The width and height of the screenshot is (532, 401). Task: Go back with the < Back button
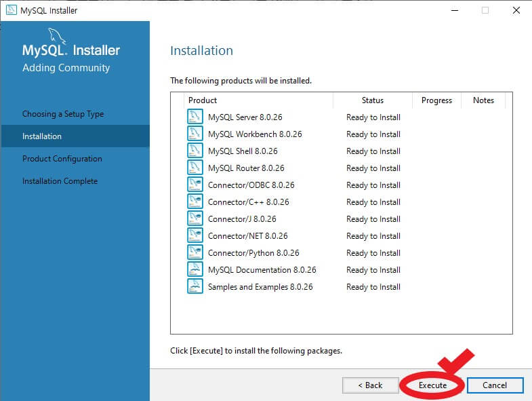point(371,385)
